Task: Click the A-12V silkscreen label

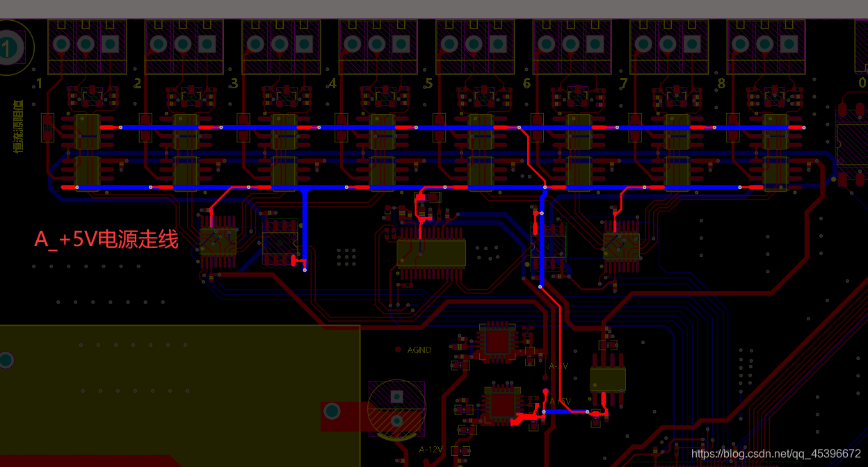Action: click(431, 449)
